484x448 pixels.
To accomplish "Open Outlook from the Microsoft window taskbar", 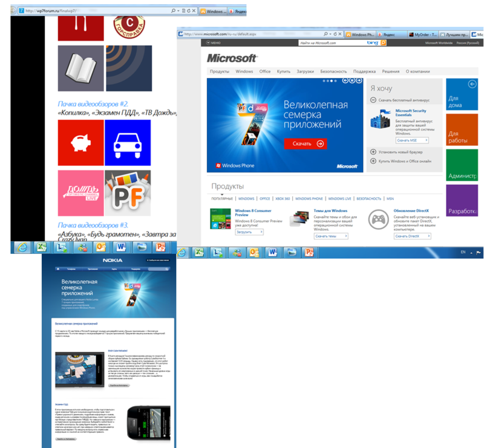I will (x=254, y=253).
